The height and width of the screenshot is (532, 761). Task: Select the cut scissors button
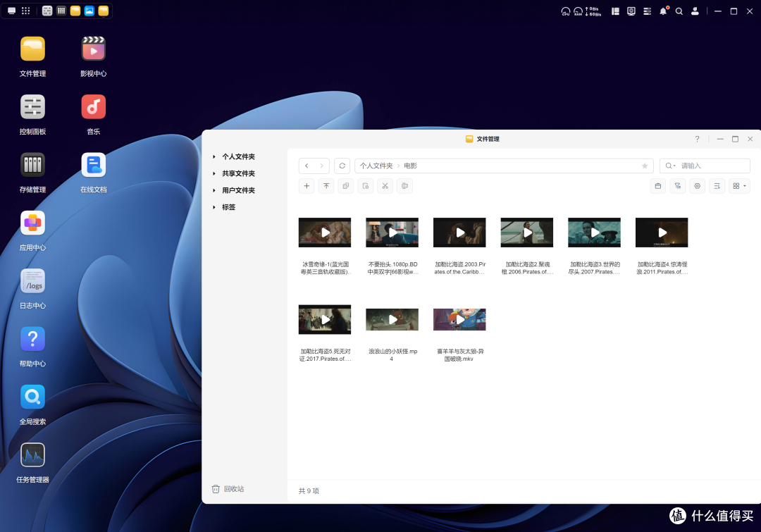click(385, 186)
